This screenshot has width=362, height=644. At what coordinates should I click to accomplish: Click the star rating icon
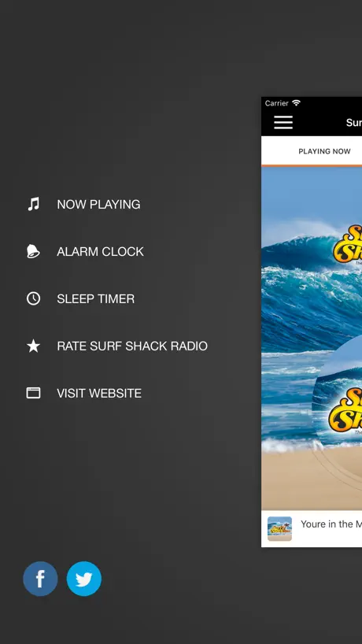tap(33, 346)
